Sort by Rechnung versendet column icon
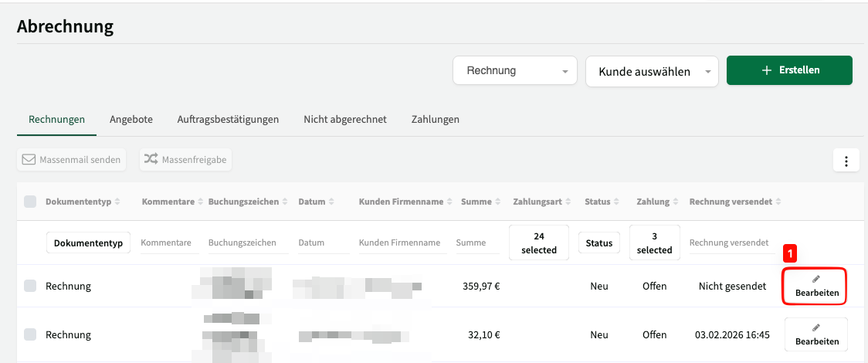The image size is (868, 363). [778, 202]
